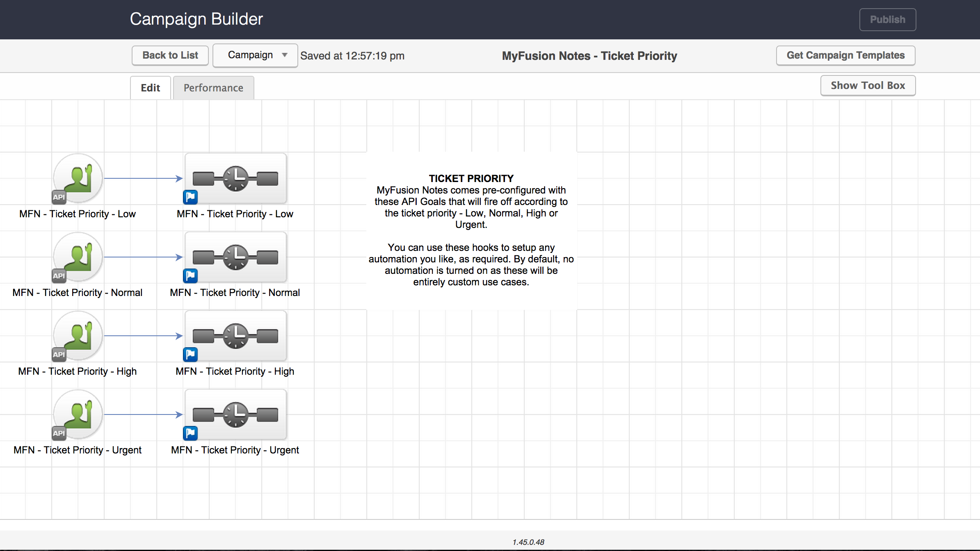Open the Ticket Priority High sequence

(235, 335)
